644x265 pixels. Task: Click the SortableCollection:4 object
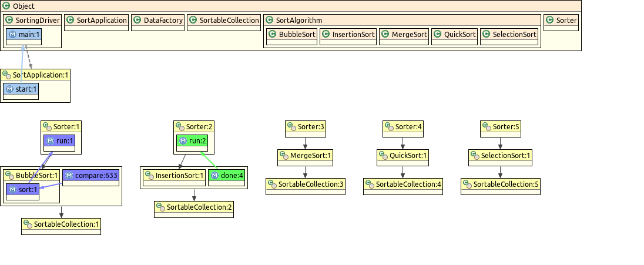[402, 185]
